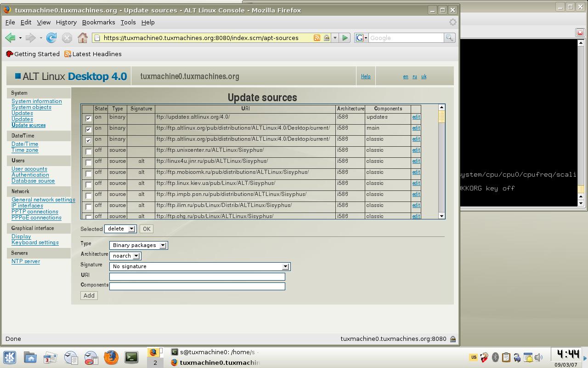588x368 pixels.
Task: Open the History menu
Action: [x=66, y=22]
